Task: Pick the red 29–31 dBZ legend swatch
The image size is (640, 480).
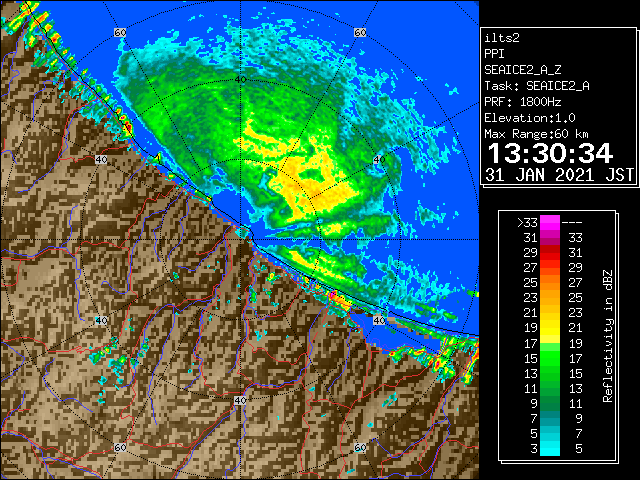Action: tap(550, 253)
